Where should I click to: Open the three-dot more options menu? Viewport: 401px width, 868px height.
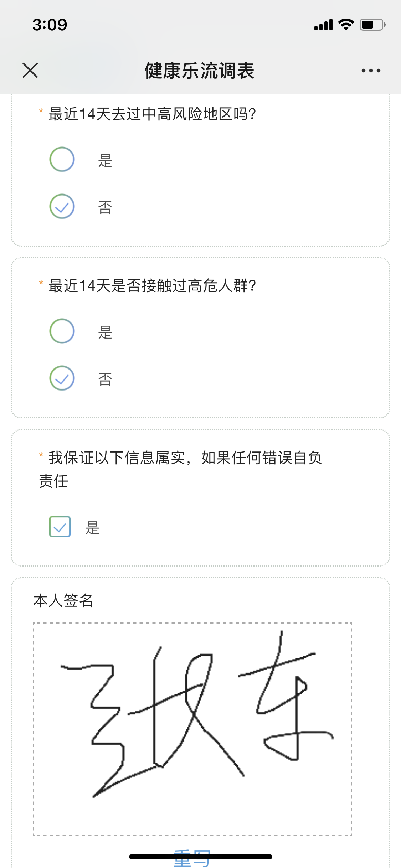(x=371, y=71)
